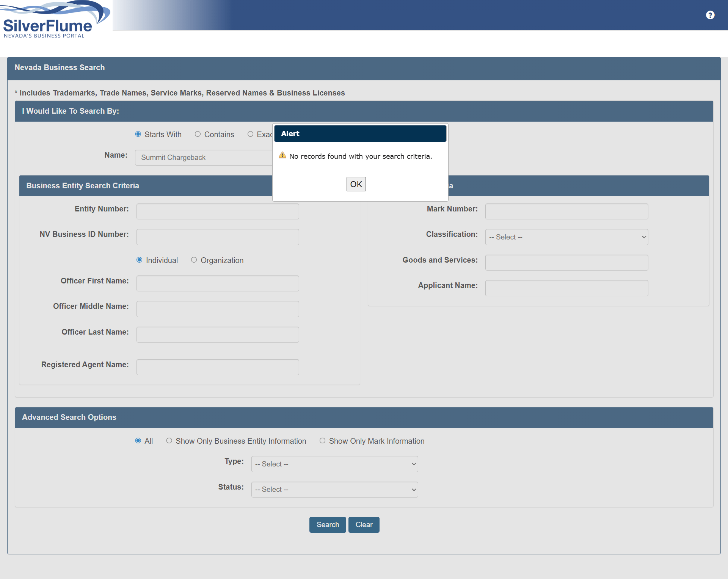Select Show Only Business Entity Information
The width and height of the screenshot is (728, 579).
[169, 441]
